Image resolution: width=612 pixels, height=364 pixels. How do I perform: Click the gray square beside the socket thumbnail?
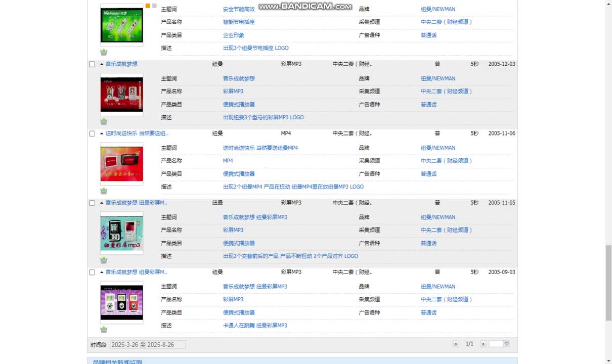click(x=154, y=6)
